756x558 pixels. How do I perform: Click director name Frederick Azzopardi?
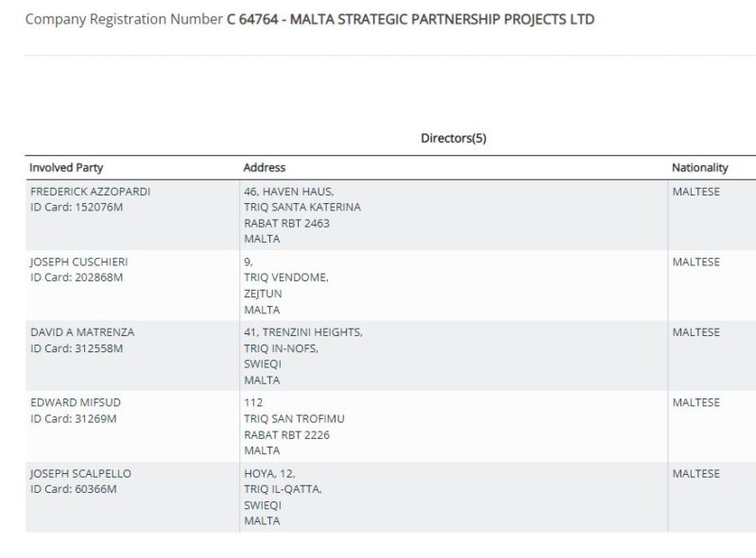90,191
